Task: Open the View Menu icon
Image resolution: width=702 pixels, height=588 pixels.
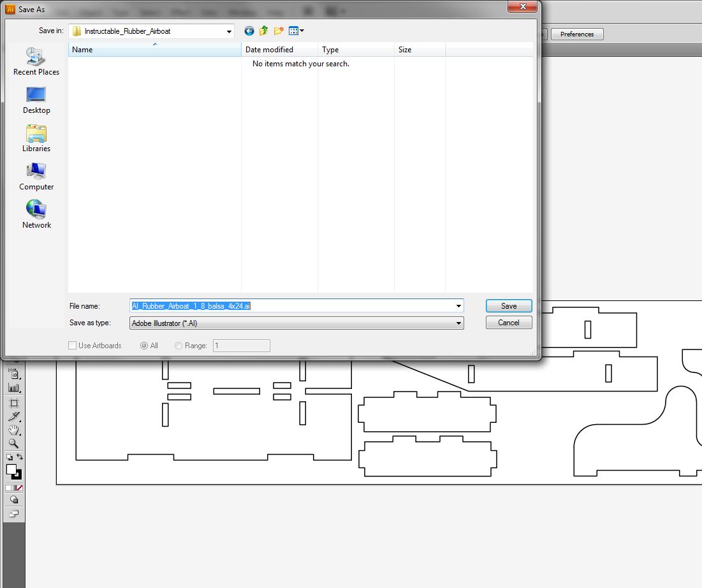Action: (x=294, y=31)
